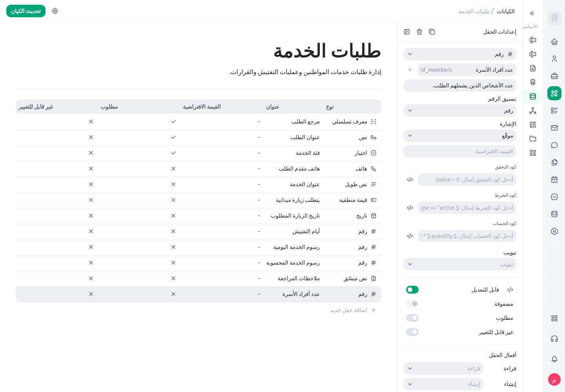Delete the field with trash icon
The height and width of the screenshot is (392, 565).
(419, 32)
